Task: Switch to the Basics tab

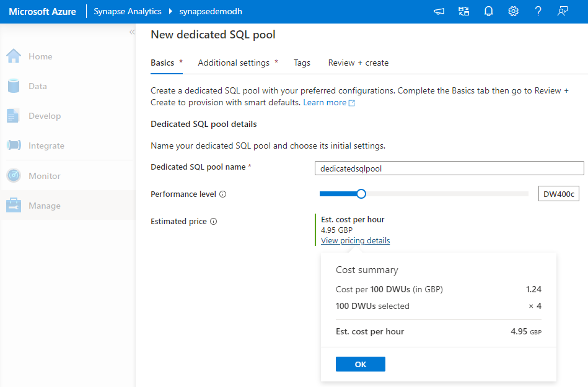Action: click(x=167, y=63)
